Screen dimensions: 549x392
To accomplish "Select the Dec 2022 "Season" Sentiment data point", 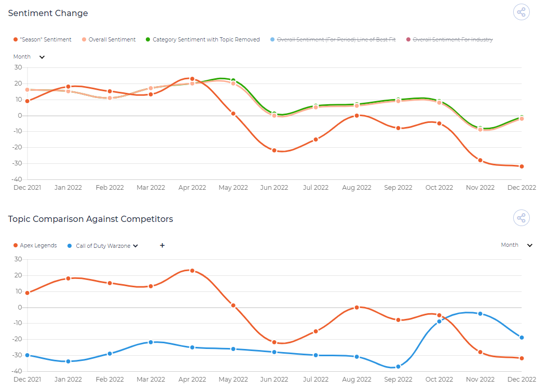I will coord(521,166).
